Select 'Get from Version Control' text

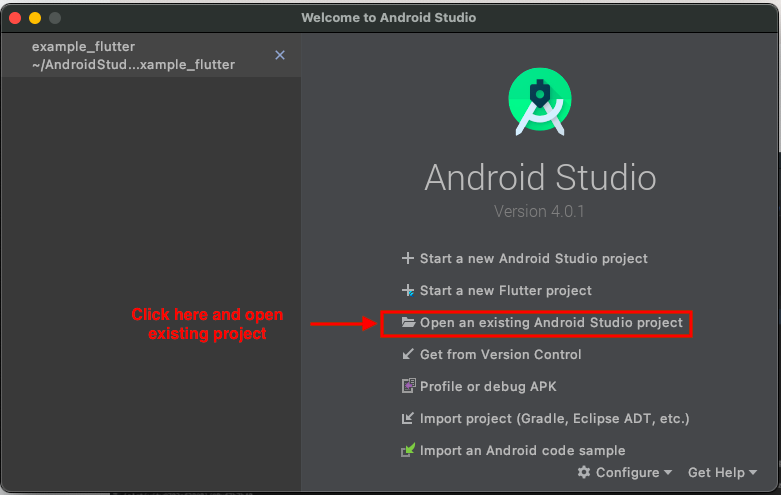[500, 354]
